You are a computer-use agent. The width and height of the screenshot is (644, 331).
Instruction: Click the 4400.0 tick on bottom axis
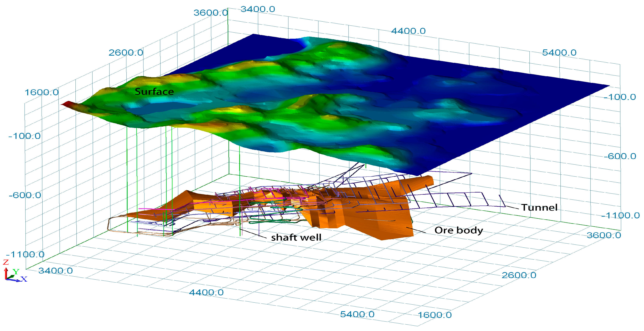(x=206, y=292)
